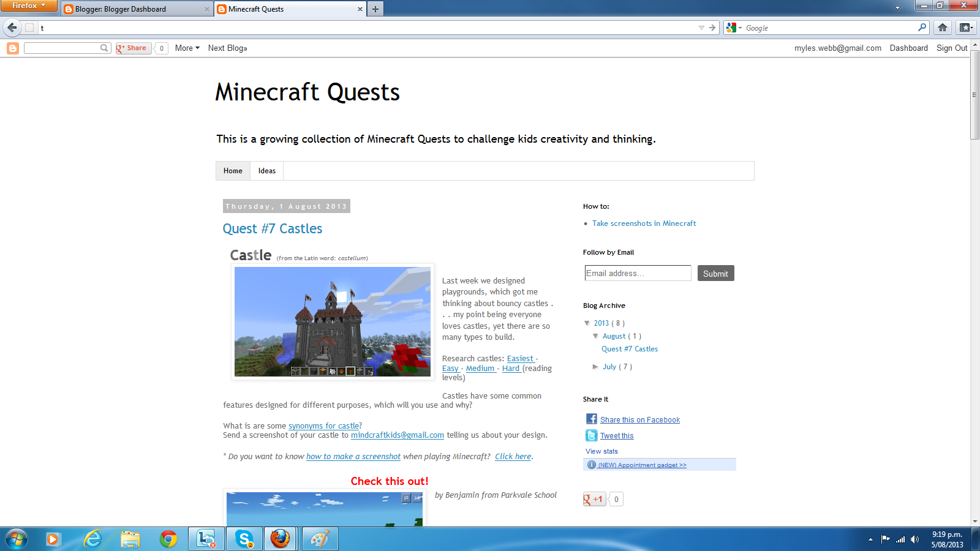
Task: Click the Action Center flag icon
Action: point(886,539)
